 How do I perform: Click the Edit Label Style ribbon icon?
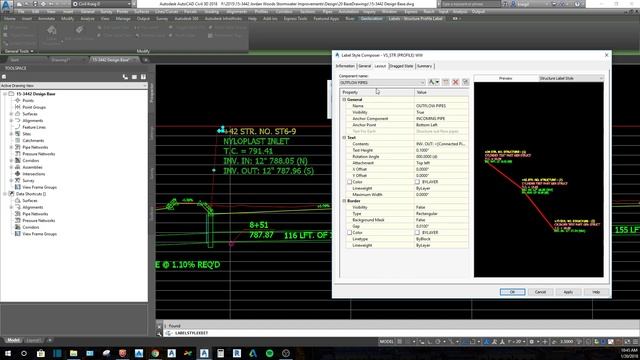click(x=80, y=30)
